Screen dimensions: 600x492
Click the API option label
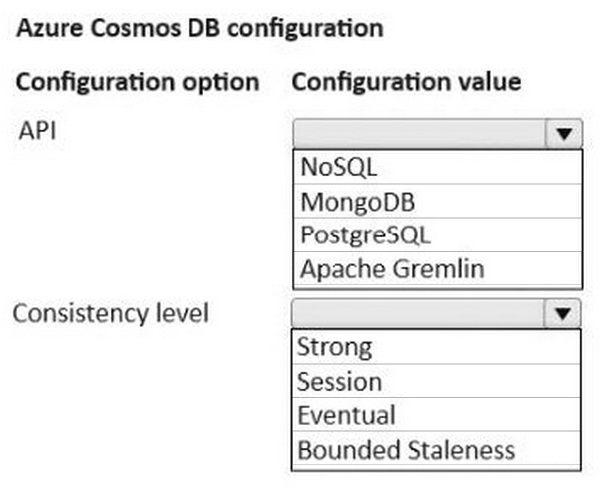38,130
